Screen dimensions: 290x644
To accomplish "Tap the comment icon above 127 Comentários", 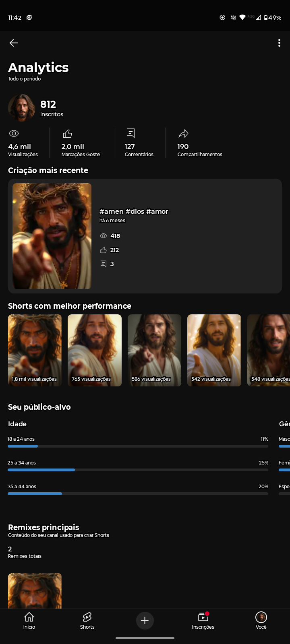I will pos(130,133).
